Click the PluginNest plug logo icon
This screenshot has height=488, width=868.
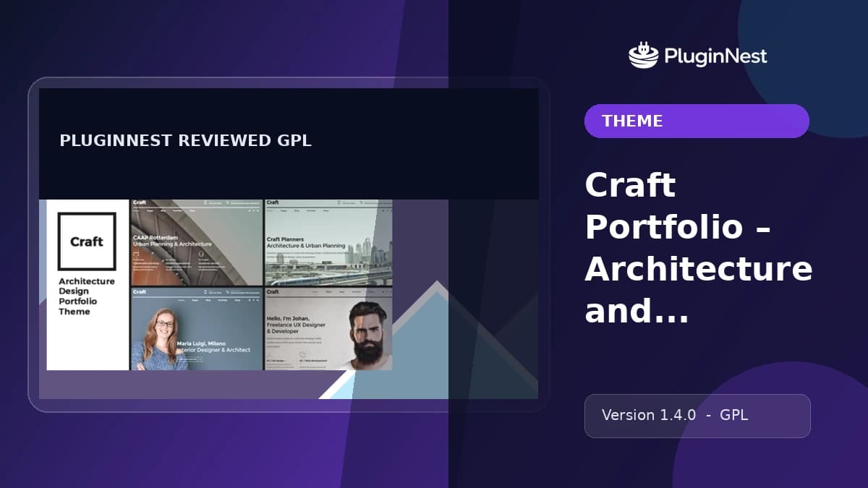point(642,55)
